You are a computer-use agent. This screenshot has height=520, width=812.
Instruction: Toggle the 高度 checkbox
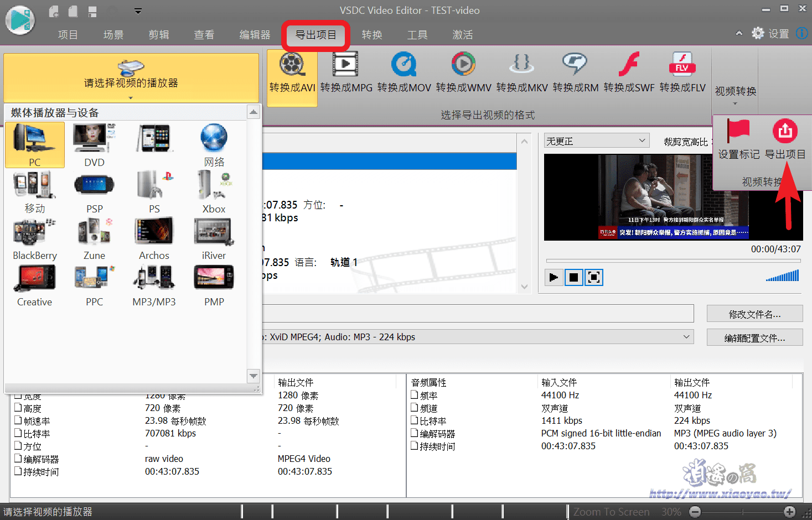pyautogui.click(x=18, y=408)
